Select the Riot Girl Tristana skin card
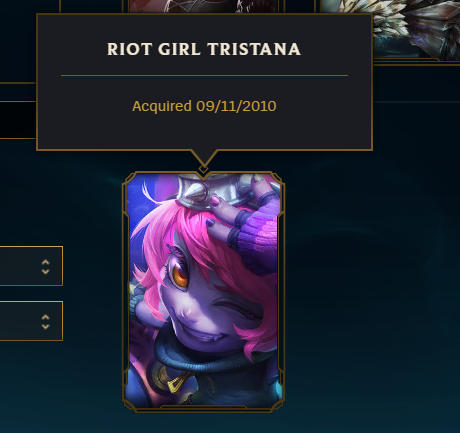The width and height of the screenshot is (460, 433). [203, 292]
